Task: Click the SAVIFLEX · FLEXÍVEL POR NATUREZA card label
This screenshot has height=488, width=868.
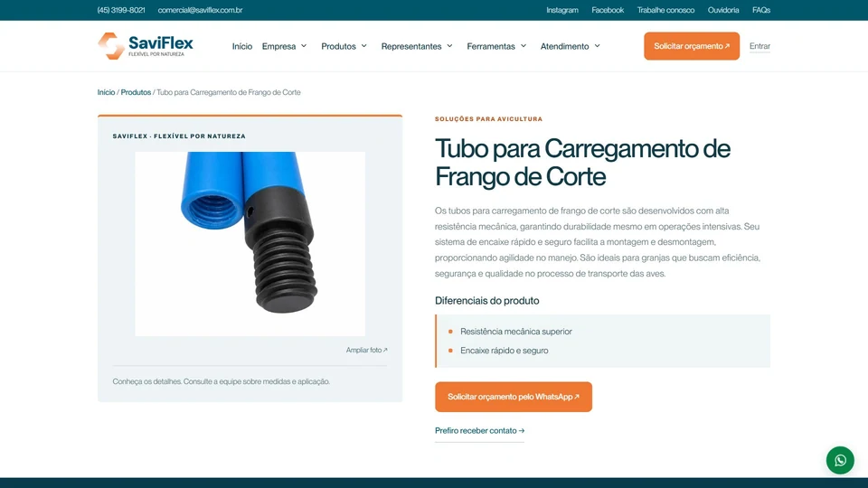Action: pyautogui.click(x=179, y=136)
